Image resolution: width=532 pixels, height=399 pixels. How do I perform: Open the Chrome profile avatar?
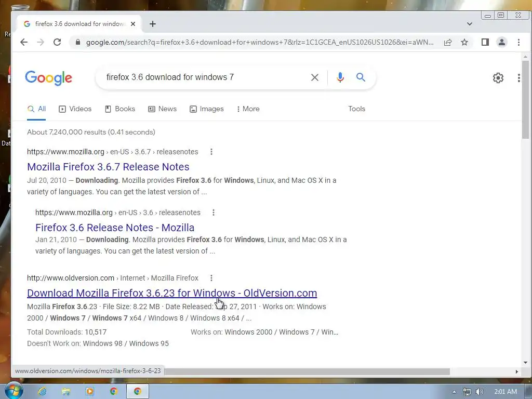point(502,42)
